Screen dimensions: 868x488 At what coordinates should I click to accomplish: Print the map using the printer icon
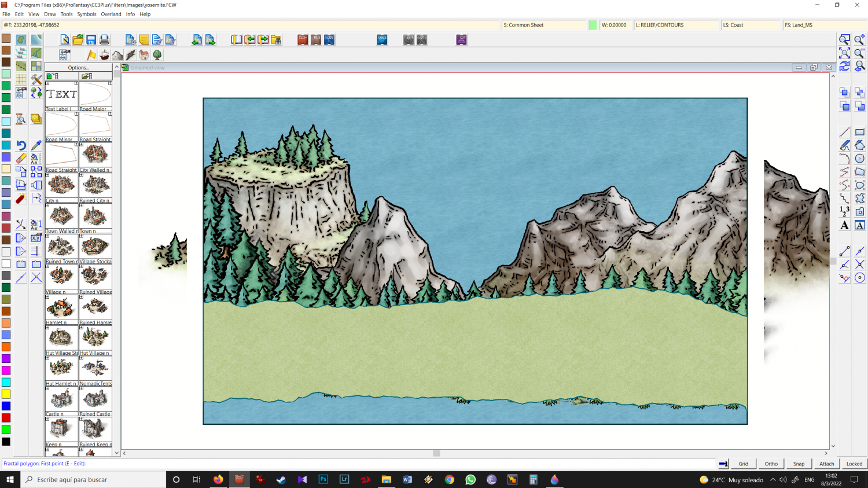104,39
